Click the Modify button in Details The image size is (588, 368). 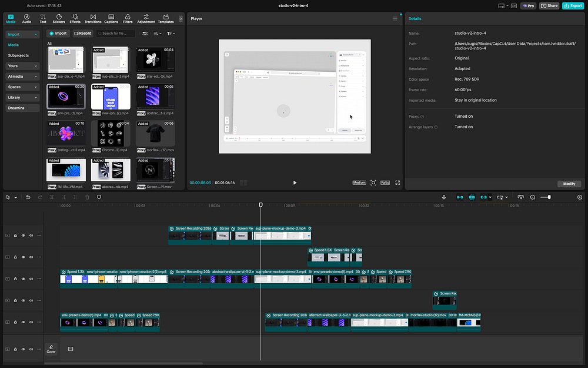(x=569, y=184)
